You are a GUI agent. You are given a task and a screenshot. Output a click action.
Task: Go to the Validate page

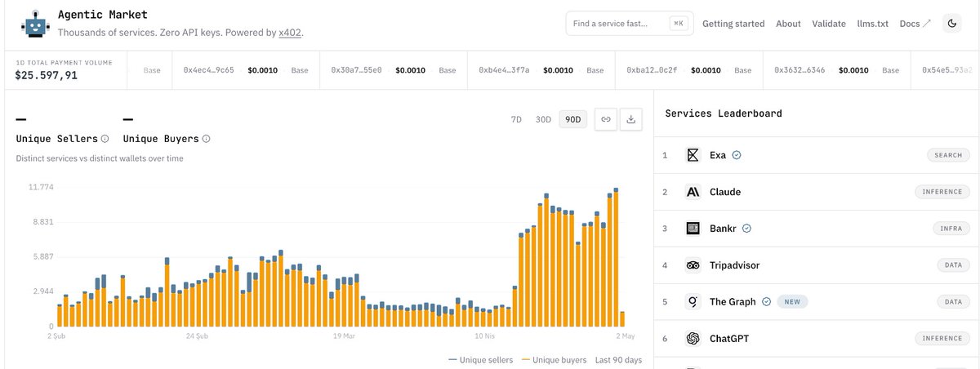829,24
